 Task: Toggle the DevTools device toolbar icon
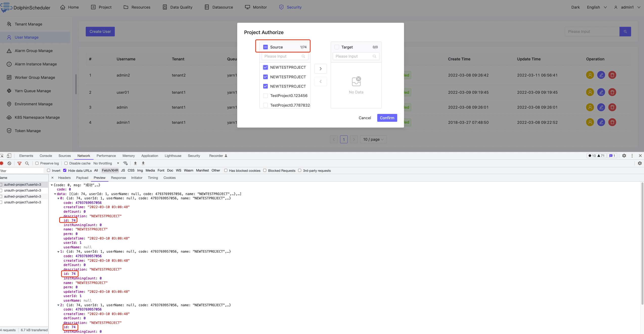click(9, 156)
